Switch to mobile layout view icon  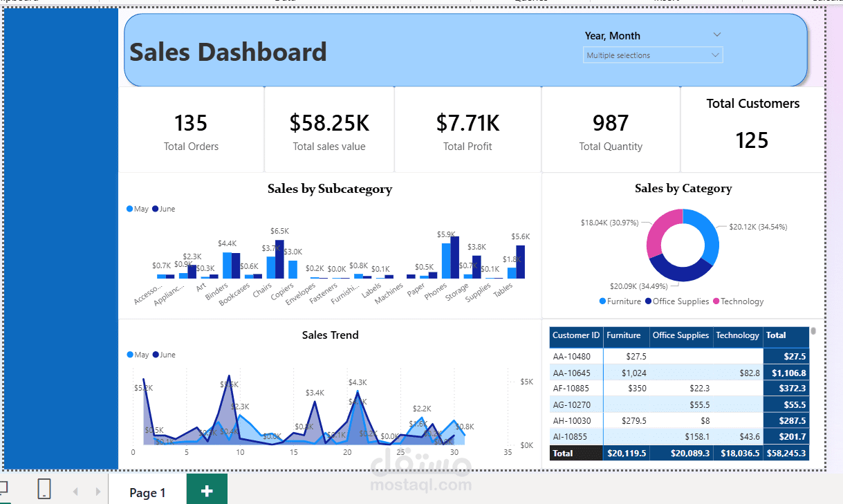point(44,489)
